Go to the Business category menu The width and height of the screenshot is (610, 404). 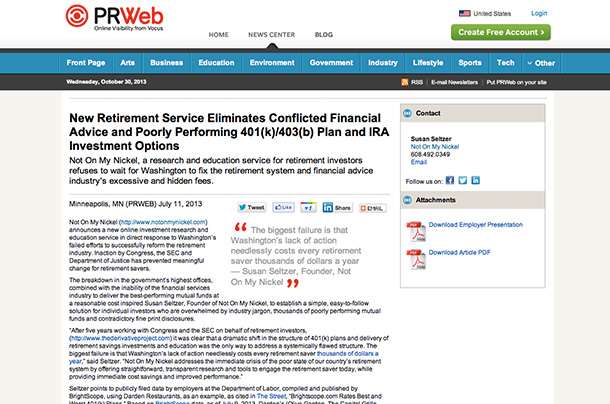tap(166, 62)
